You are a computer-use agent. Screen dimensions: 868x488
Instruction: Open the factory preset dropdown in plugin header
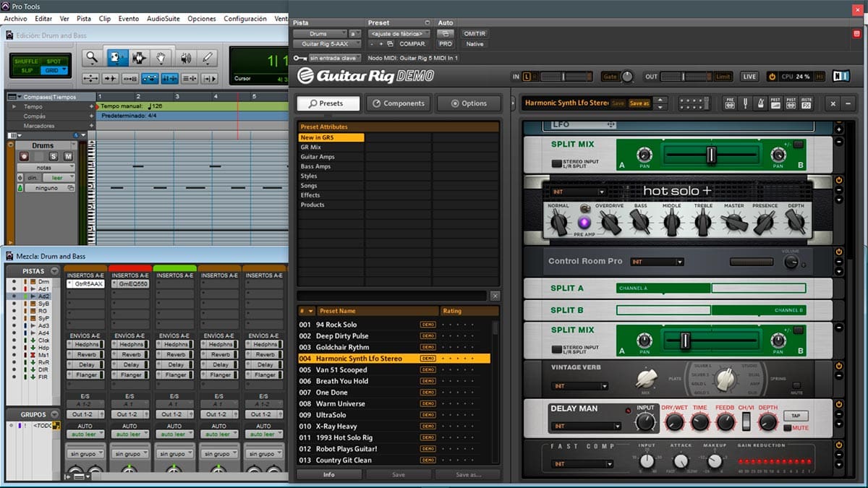pos(399,33)
